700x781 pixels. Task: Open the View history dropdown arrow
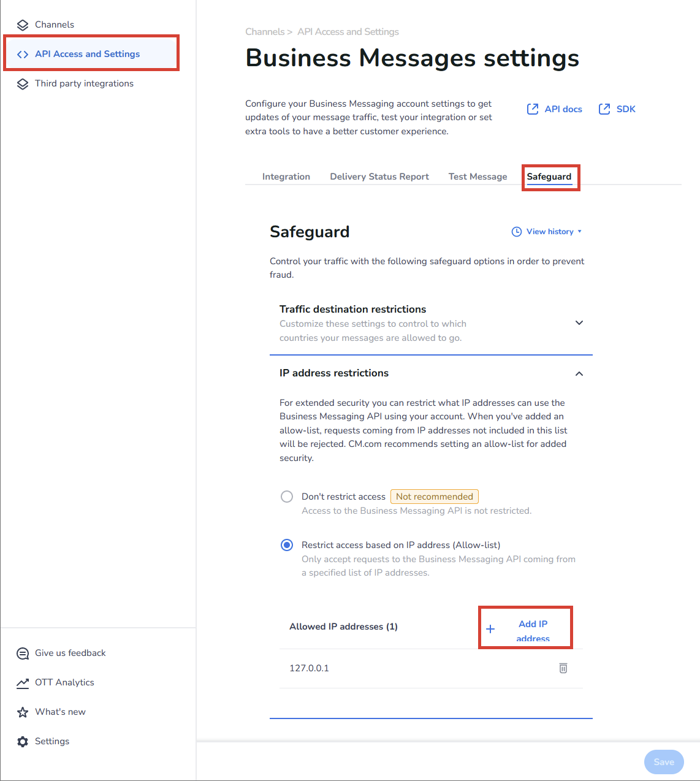[580, 232]
